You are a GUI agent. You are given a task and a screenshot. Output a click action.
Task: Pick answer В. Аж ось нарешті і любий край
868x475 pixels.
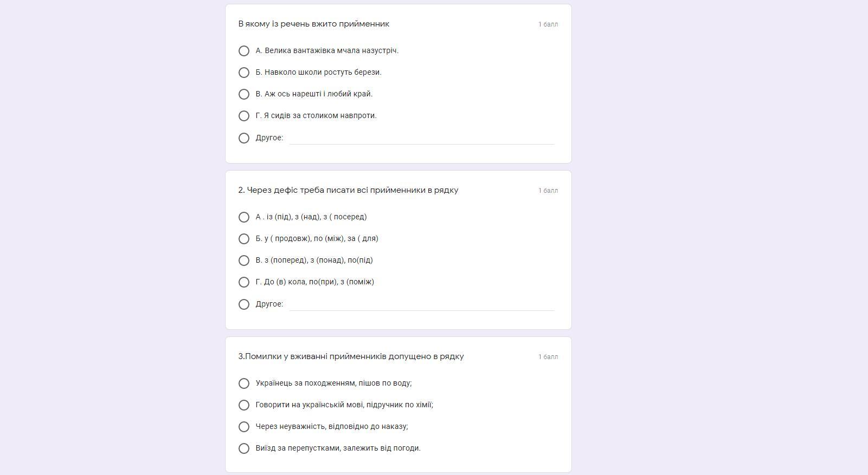[x=244, y=94]
